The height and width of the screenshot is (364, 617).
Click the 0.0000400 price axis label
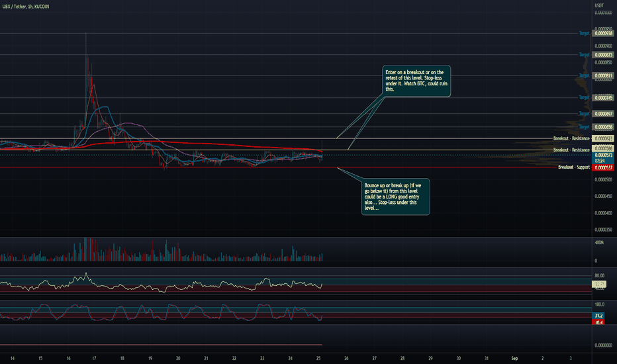pyautogui.click(x=603, y=213)
